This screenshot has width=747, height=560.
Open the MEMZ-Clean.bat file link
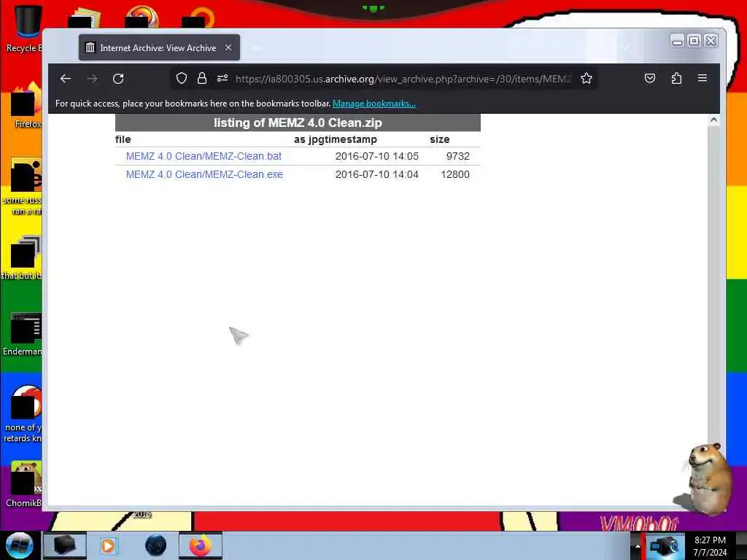(x=204, y=156)
